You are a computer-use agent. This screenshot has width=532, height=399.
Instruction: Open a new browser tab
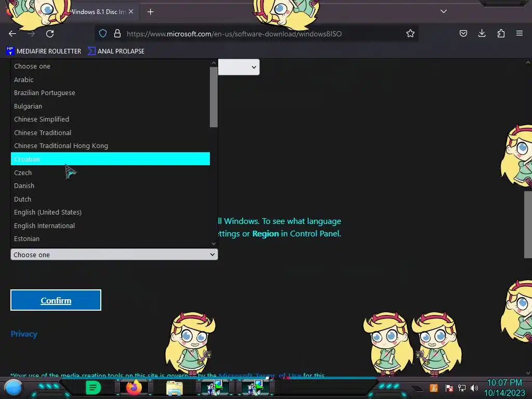click(150, 12)
